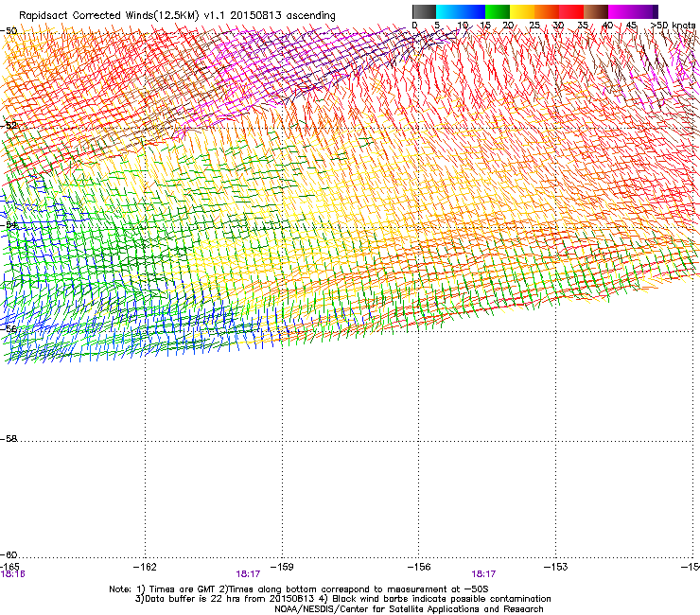The width and height of the screenshot is (700, 615).
Task: Click the -50 latitude axis label
Action: coord(9,31)
